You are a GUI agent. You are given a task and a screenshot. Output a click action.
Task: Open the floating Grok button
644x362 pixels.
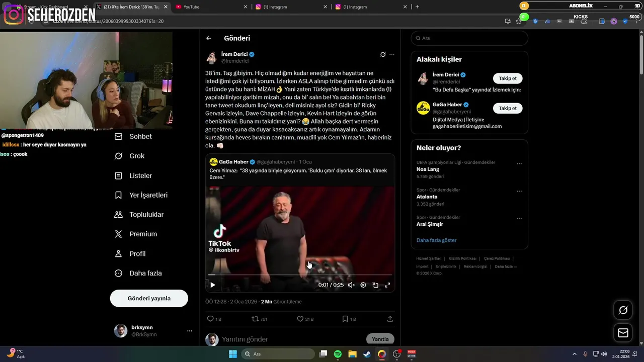click(x=623, y=310)
